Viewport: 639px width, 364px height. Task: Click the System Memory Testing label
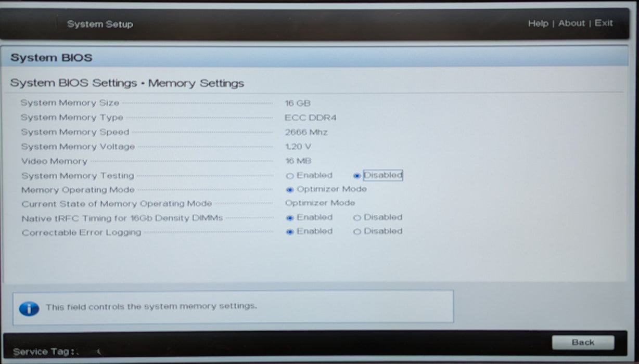tap(78, 176)
